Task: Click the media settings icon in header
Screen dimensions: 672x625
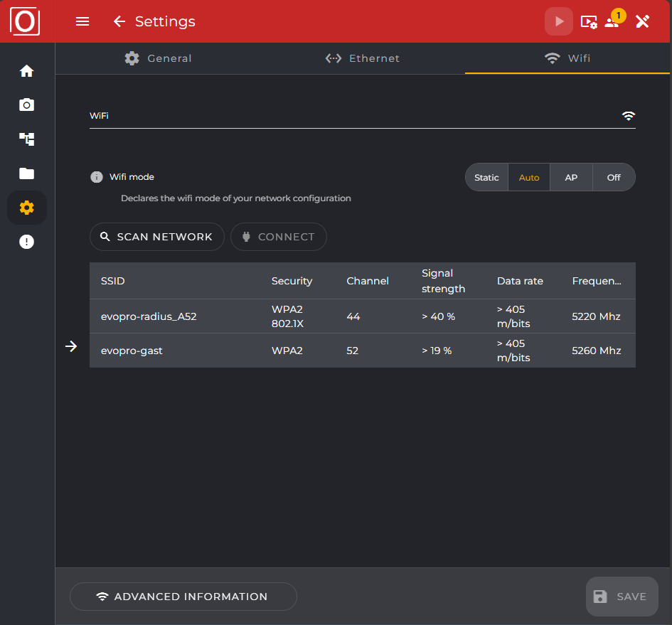Action: point(589,21)
